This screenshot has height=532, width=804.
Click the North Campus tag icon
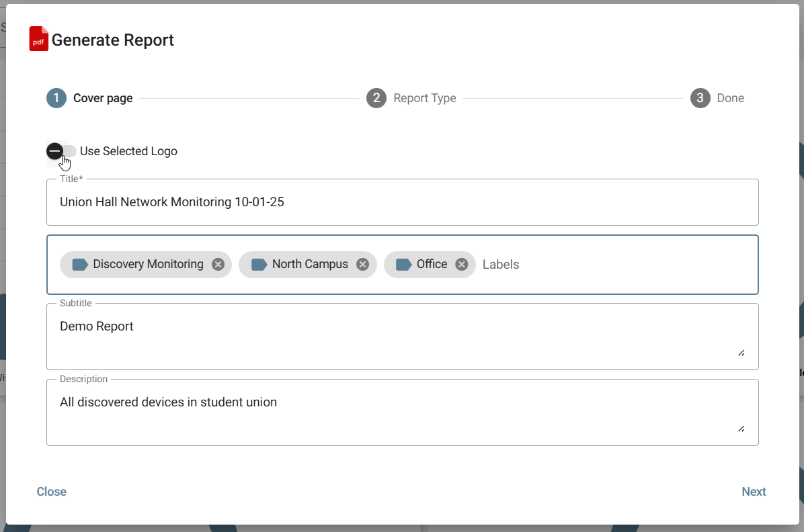pyautogui.click(x=259, y=265)
